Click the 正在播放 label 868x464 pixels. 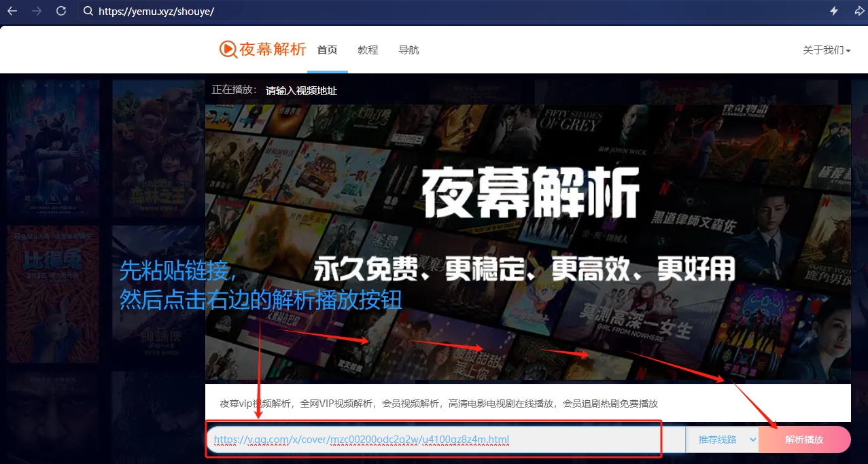(234, 90)
